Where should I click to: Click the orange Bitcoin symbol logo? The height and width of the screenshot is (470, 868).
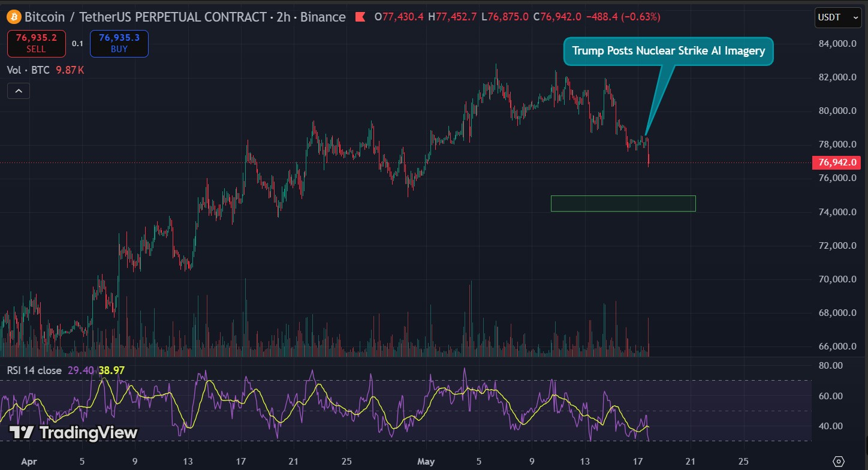14,17
